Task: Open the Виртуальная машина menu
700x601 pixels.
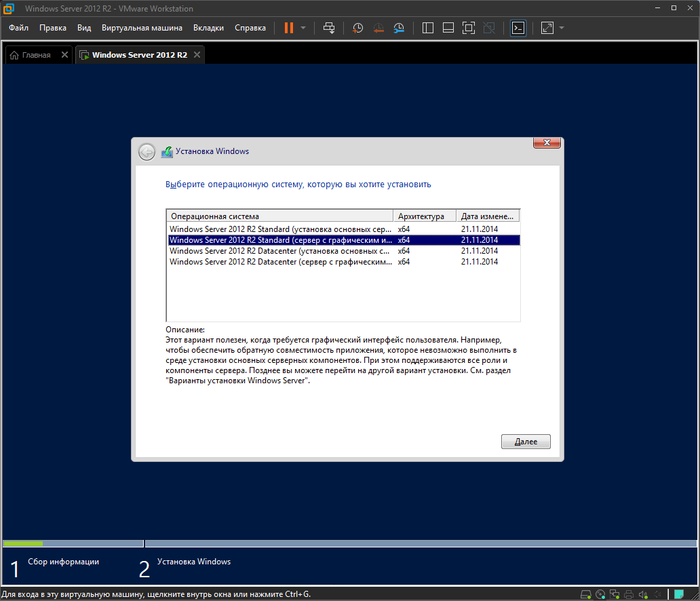Action: tap(142, 28)
